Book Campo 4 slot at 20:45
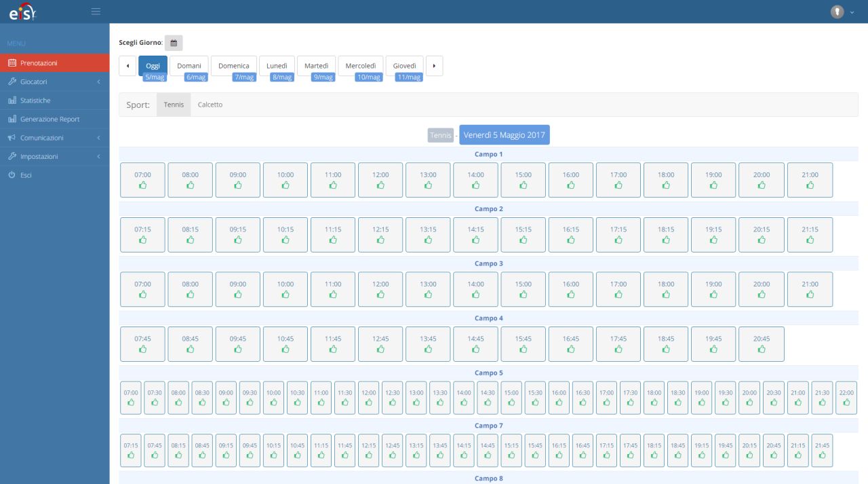The height and width of the screenshot is (484, 868). (x=762, y=344)
